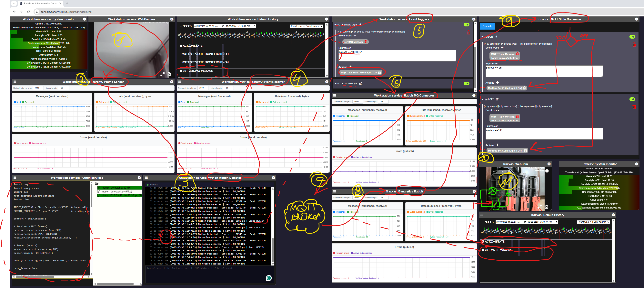Edit the MQTT Disable Light rule name
The width and height of the screenshot is (644, 288).
tap(360, 84)
